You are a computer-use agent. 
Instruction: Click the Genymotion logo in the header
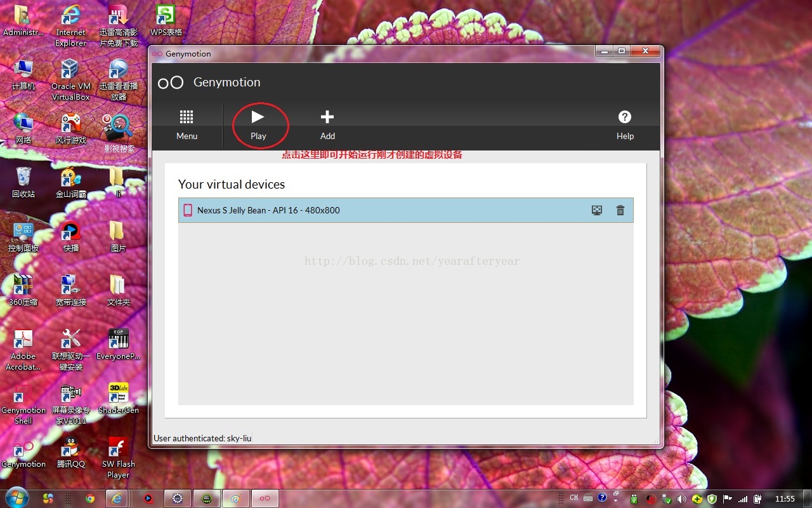171,83
